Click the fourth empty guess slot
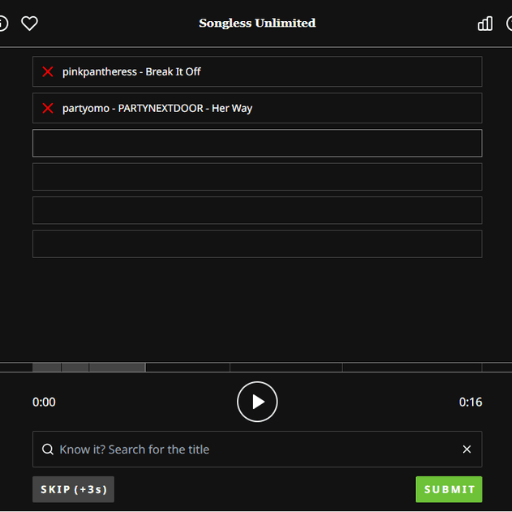This screenshot has width=512, height=512. [x=257, y=177]
